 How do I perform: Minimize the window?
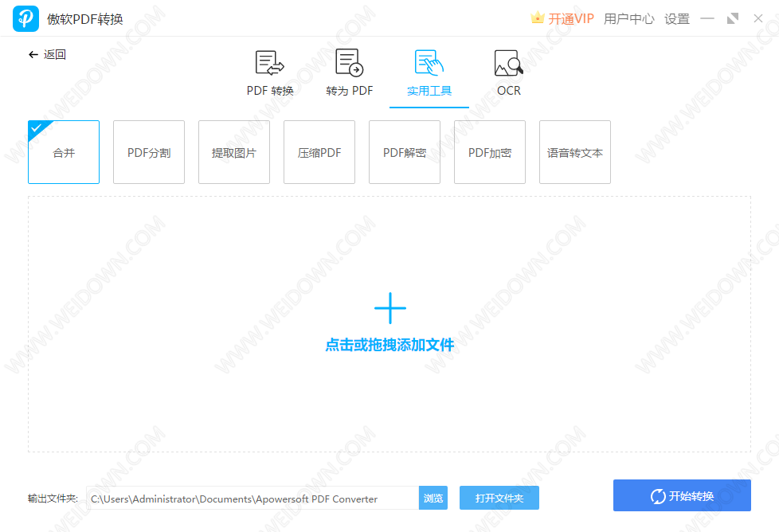click(x=707, y=19)
